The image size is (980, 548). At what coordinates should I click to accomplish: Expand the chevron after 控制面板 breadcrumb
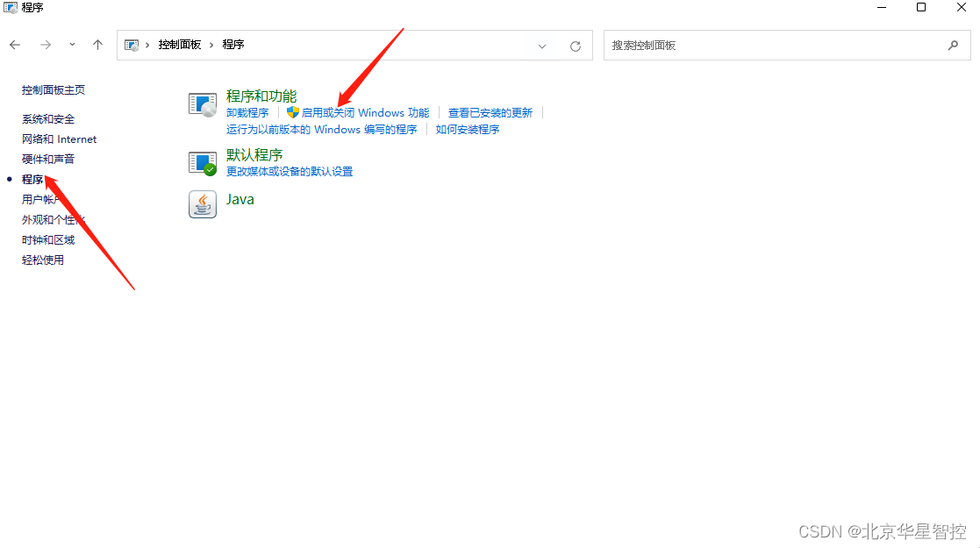click(211, 45)
